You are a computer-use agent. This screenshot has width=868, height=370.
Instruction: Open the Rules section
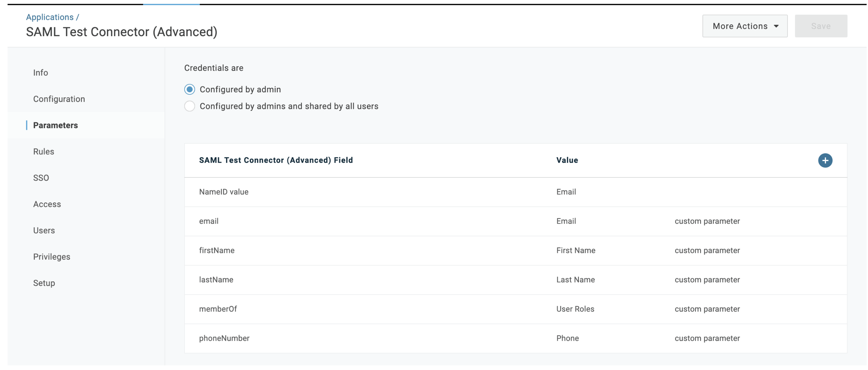44,152
